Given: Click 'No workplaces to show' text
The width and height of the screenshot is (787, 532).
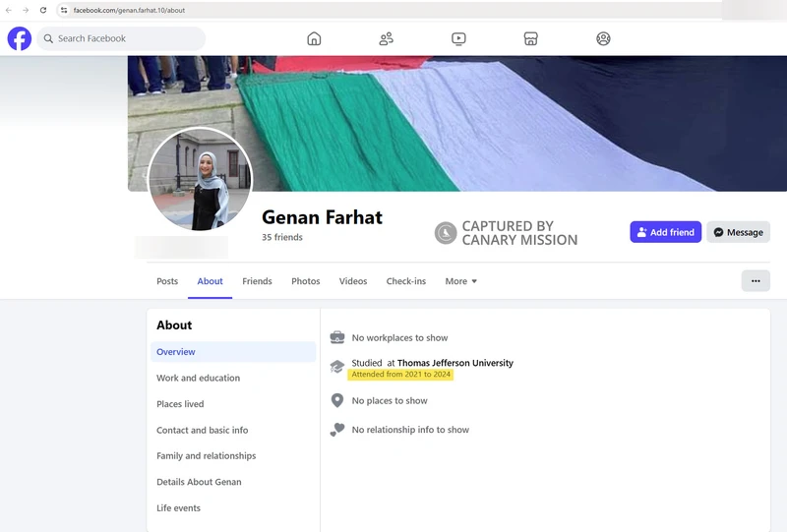Looking at the screenshot, I should coord(399,337).
